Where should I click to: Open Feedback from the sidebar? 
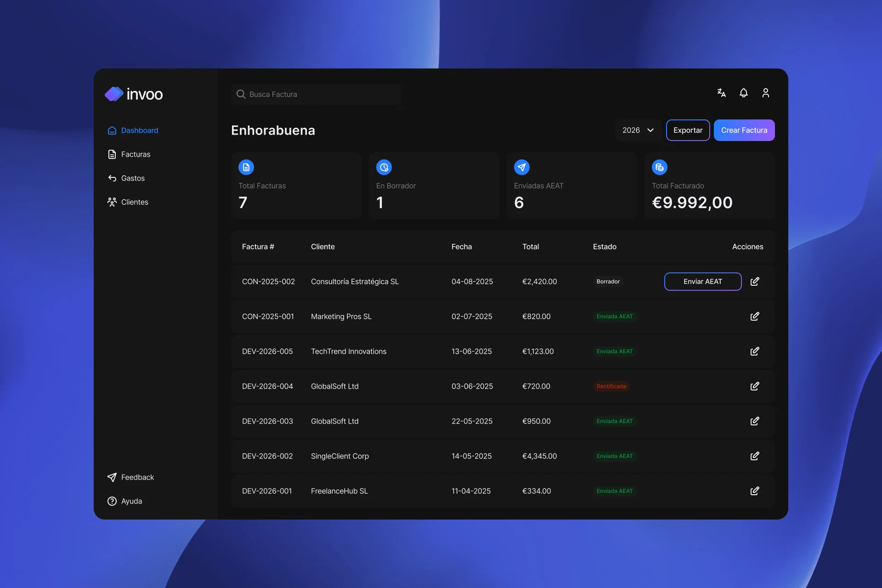(137, 477)
